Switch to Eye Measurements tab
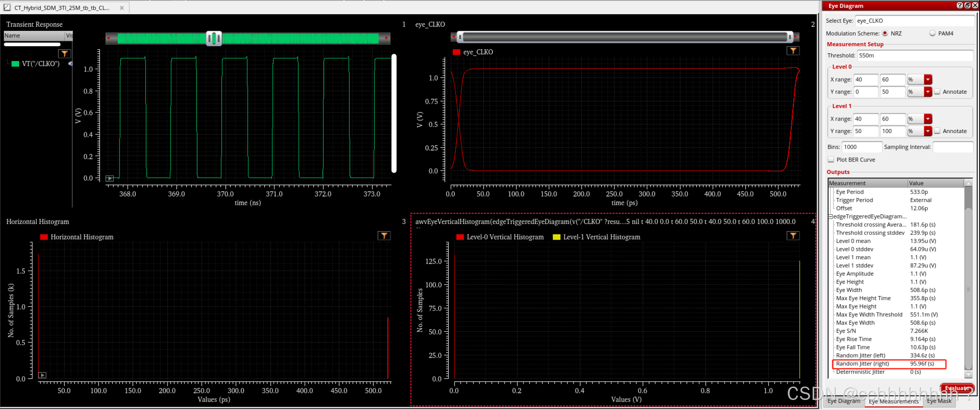980x410 pixels. [893, 401]
